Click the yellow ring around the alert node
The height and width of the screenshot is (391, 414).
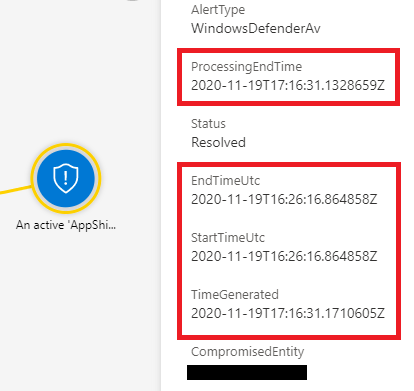66,145
